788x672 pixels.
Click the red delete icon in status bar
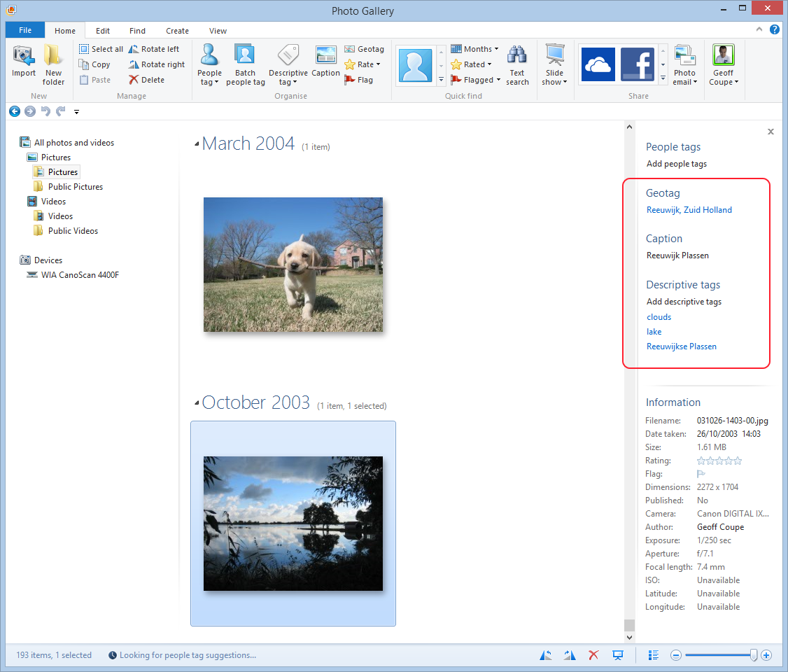pos(593,655)
